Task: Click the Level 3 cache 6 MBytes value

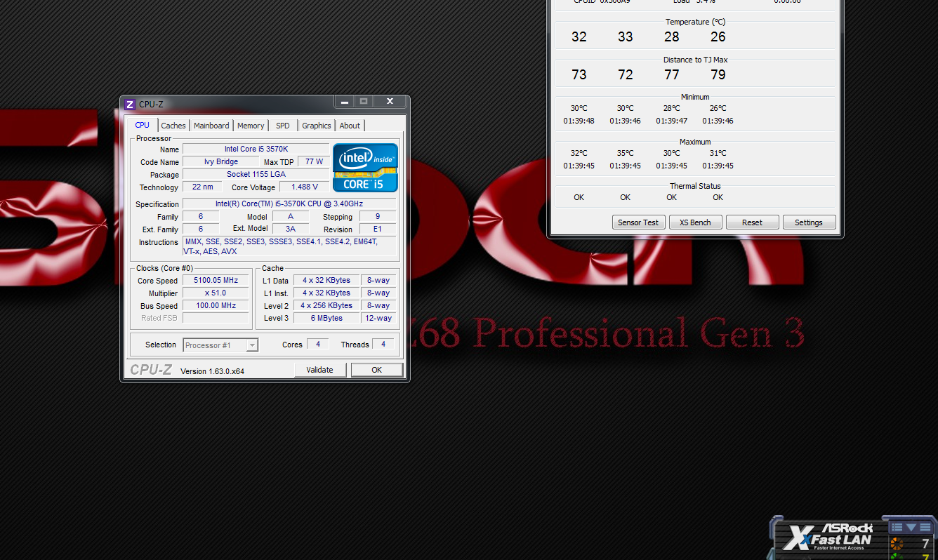Action: (x=326, y=318)
